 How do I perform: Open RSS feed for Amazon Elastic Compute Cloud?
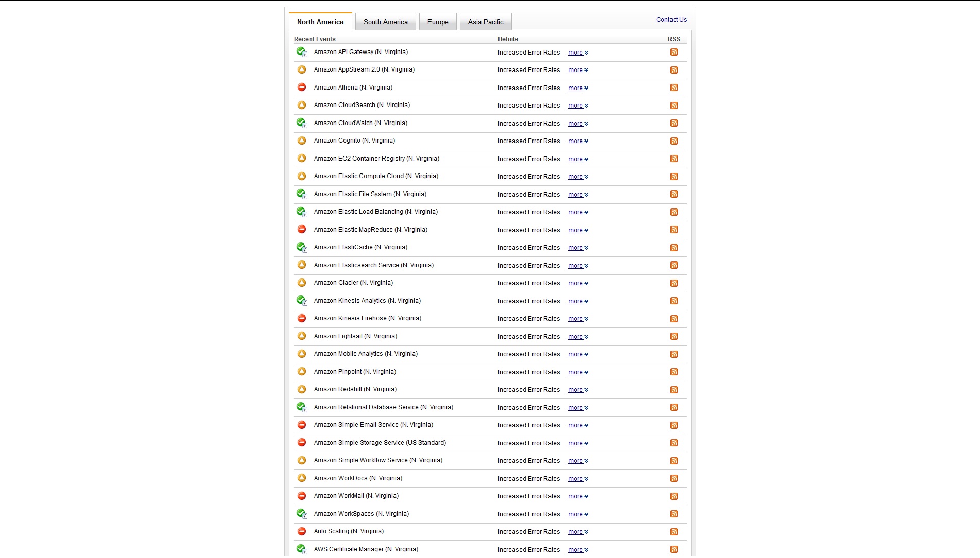674,177
